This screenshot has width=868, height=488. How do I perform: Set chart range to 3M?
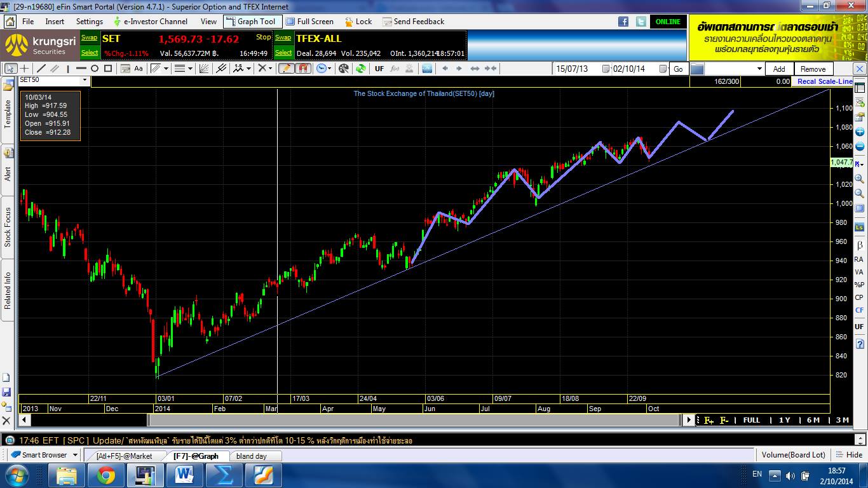(x=842, y=420)
